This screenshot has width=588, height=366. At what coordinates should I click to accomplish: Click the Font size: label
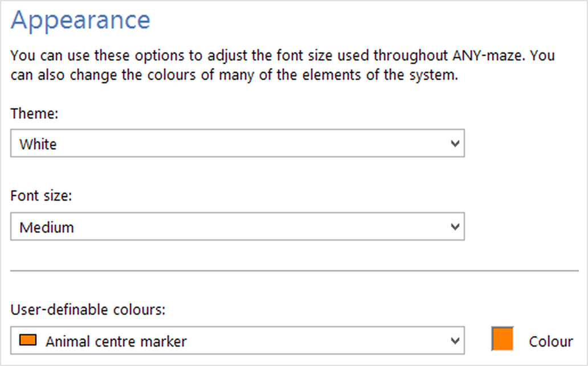(42, 196)
